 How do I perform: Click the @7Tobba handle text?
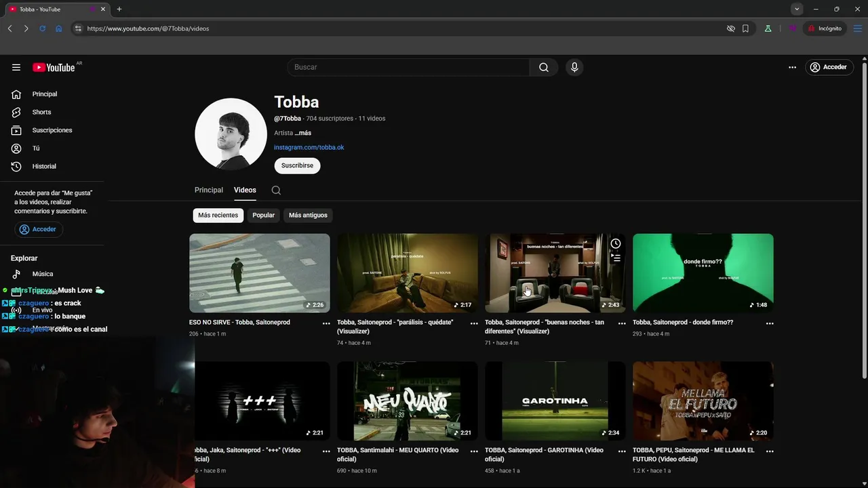click(288, 119)
